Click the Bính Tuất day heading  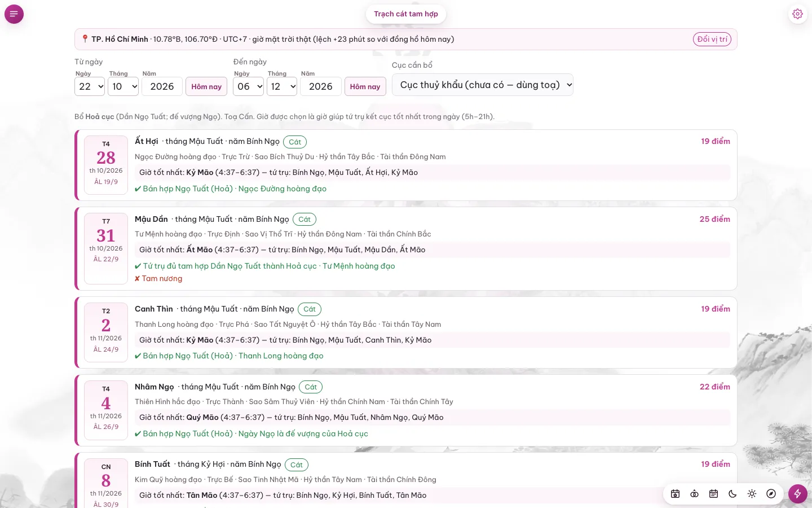coord(152,464)
